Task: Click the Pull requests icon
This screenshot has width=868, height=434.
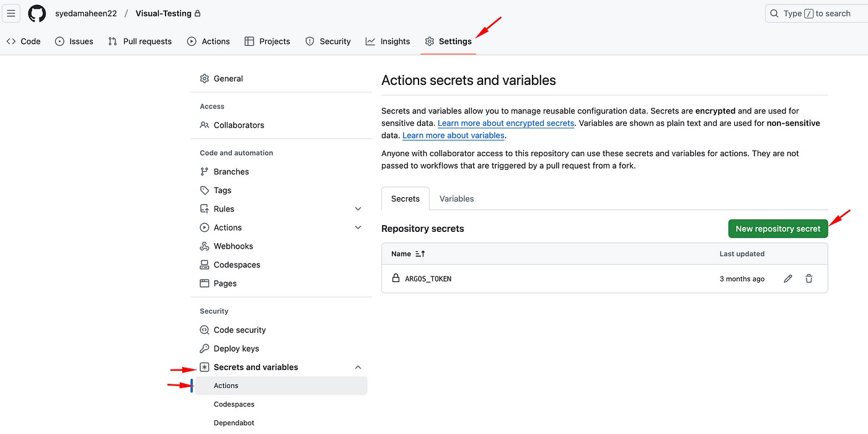Action: tap(112, 42)
